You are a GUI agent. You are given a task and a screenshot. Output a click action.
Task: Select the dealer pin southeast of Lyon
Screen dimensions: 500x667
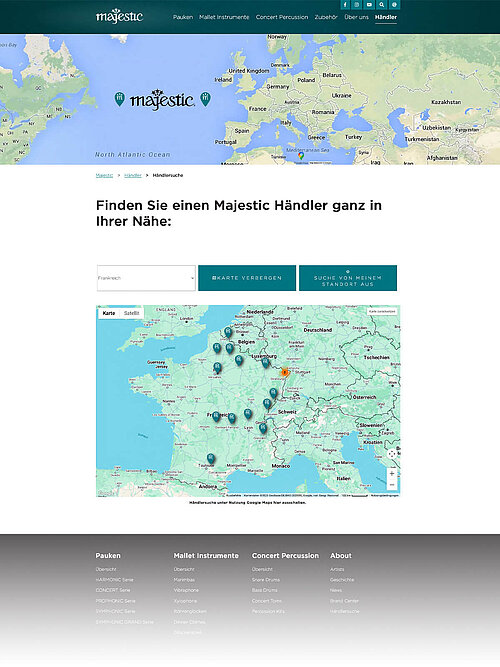point(263,428)
